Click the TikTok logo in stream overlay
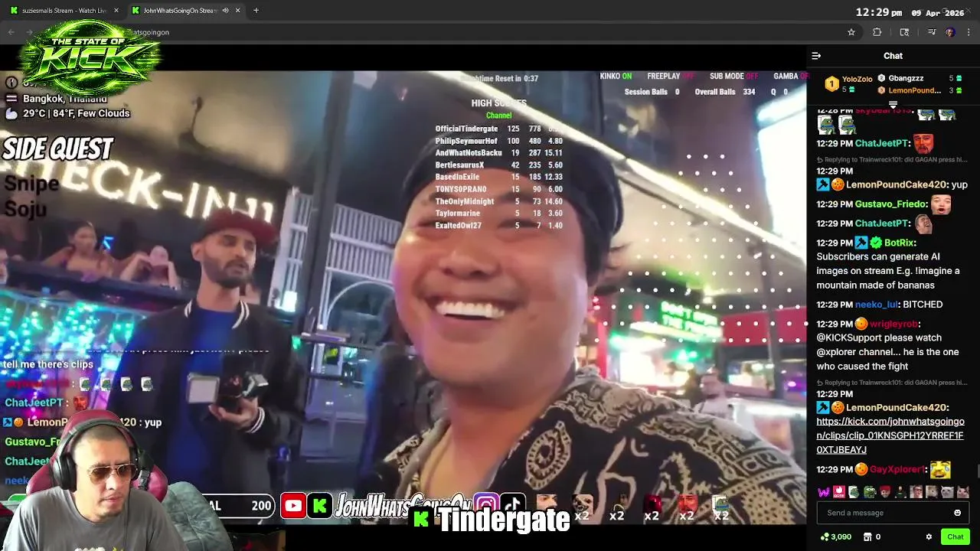 tap(513, 506)
